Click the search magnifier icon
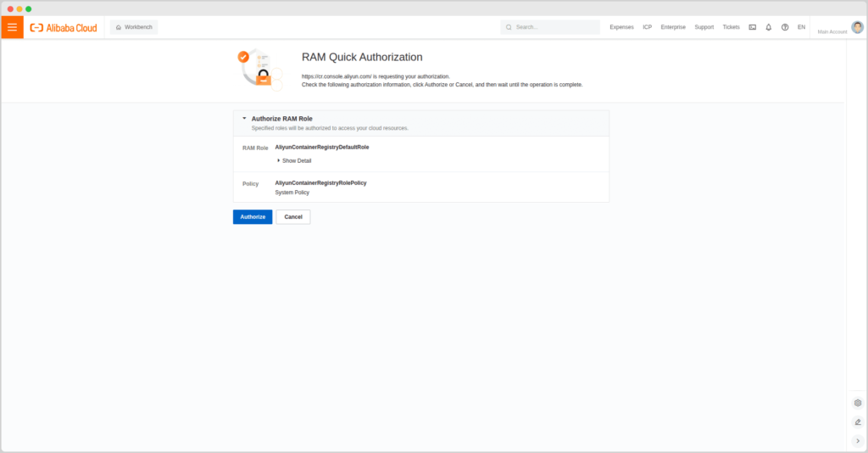 pos(509,27)
